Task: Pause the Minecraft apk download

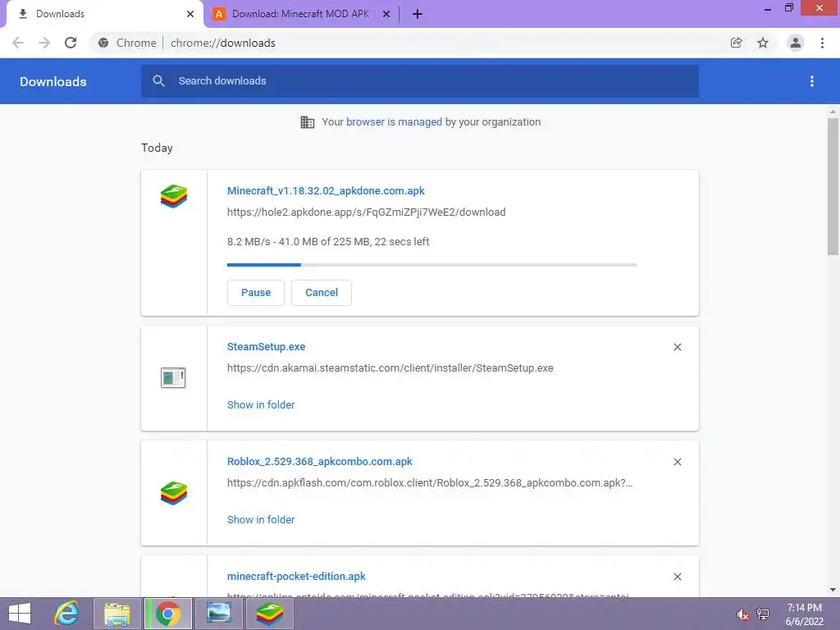Action: click(x=256, y=293)
